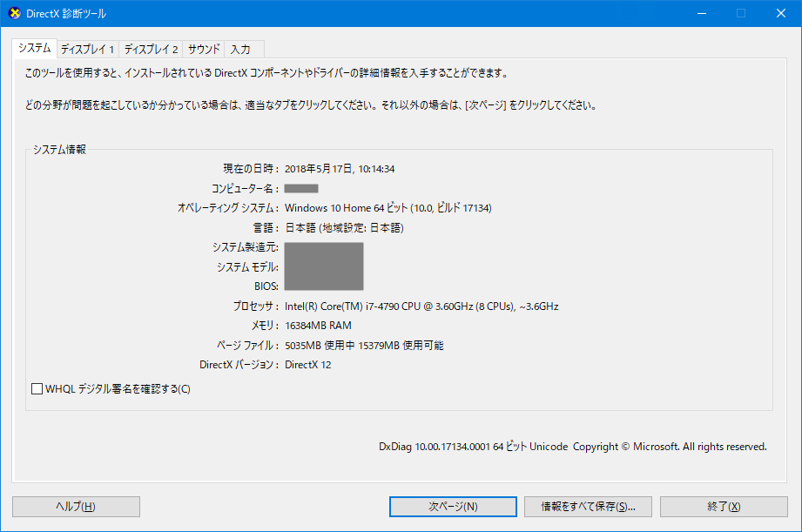Switch to the ディスプレイ 1 tab

(88, 49)
